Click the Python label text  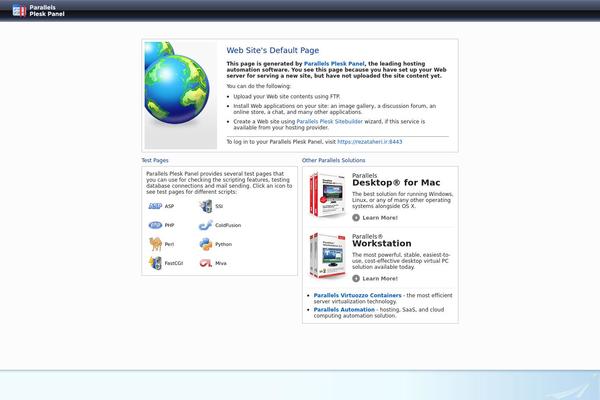(x=223, y=244)
